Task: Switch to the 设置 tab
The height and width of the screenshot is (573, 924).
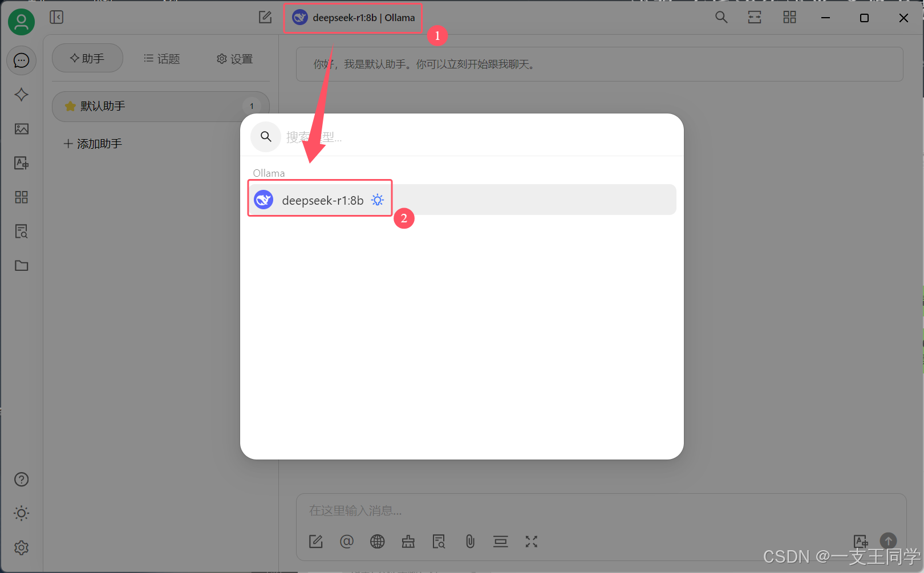Action: tap(234, 59)
